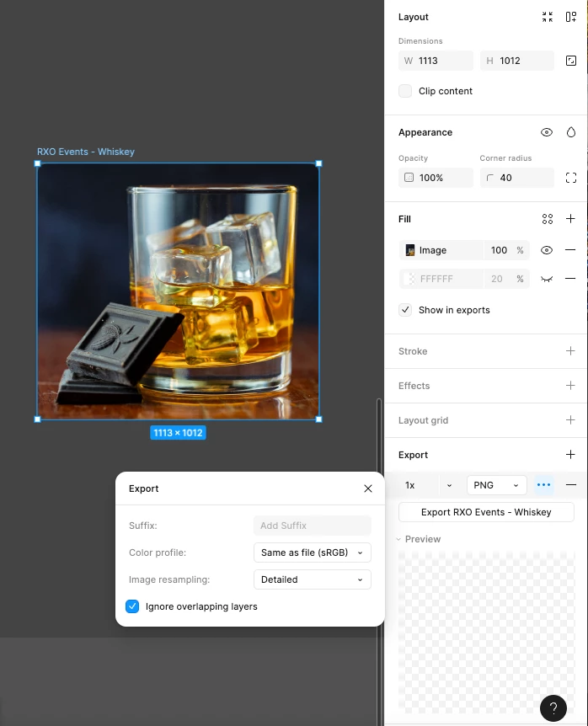Add a stroke with the plus icon
Image resolution: width=588 pixels, height=726 pixels.
(x=570, y=351)
